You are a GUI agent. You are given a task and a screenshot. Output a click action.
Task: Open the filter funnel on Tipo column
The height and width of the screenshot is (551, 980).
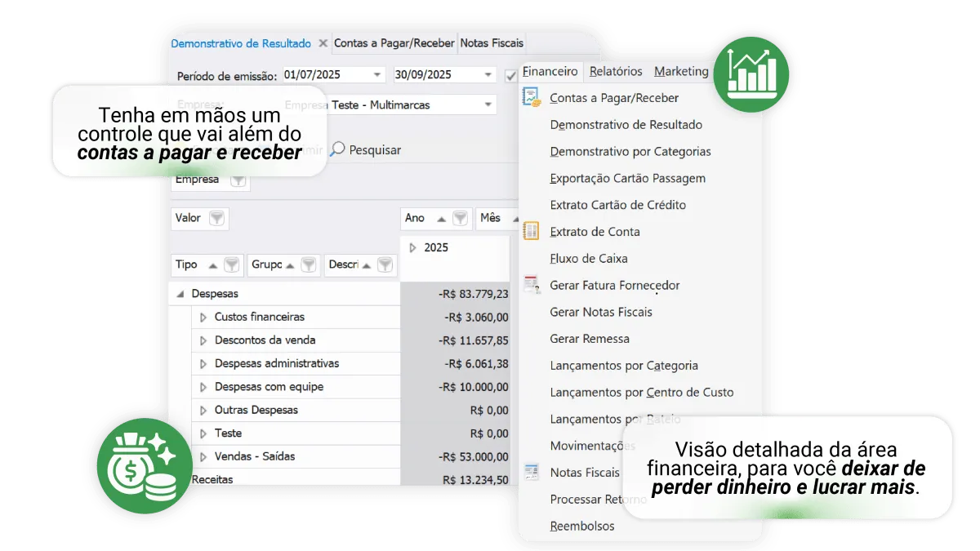232,264
